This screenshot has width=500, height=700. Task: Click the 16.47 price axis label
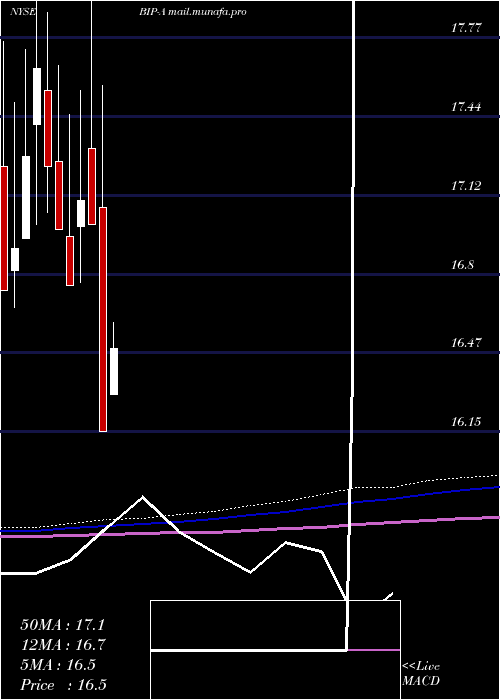[x=466, y=343]
